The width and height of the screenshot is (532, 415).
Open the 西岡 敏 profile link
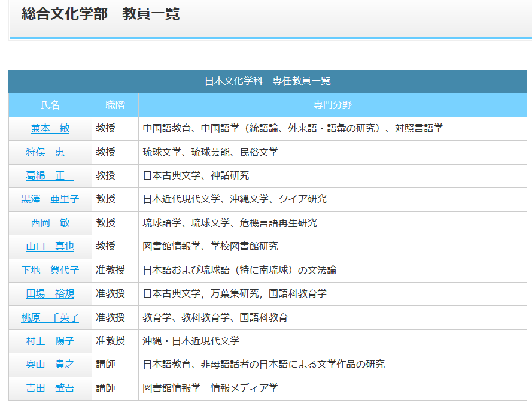[x=50, y=223]
